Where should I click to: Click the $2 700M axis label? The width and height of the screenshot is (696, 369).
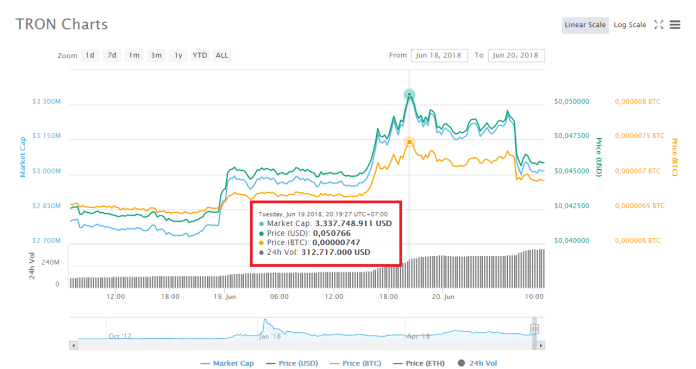[46, 241]
